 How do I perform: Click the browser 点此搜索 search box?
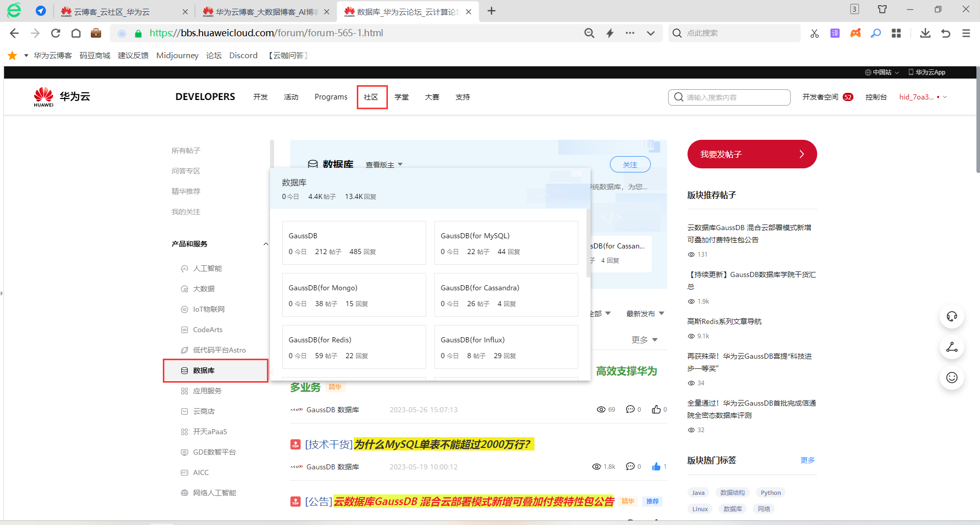pyautogui.click(x=734, y=33)
